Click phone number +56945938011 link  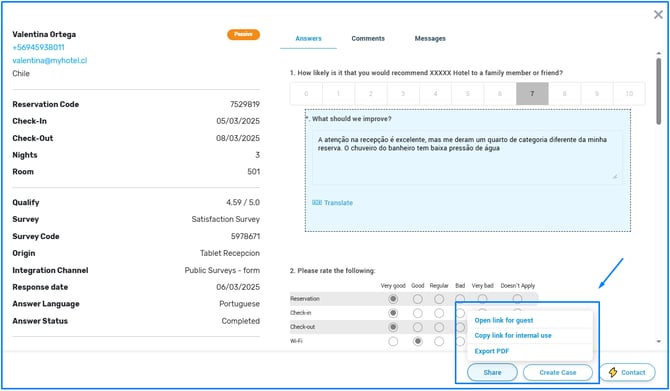[x=38, y=47]
